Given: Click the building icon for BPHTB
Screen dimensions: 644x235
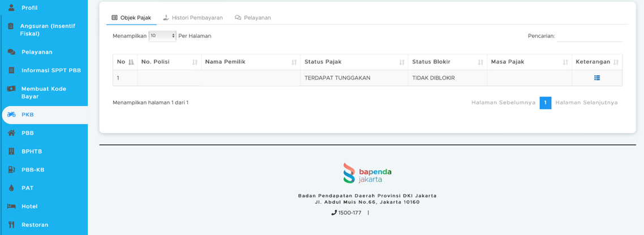Looking at the screenshot, I should (x=11, y=151).
